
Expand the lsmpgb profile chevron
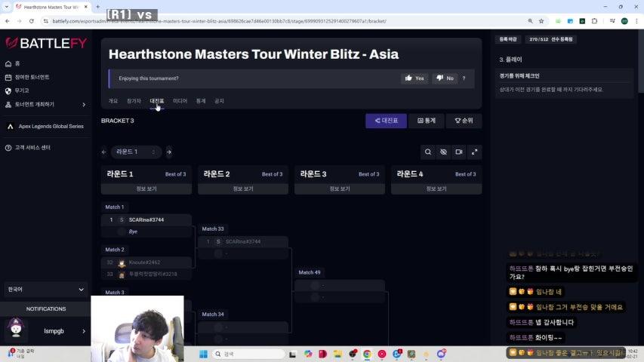click(x=84, y=331)
